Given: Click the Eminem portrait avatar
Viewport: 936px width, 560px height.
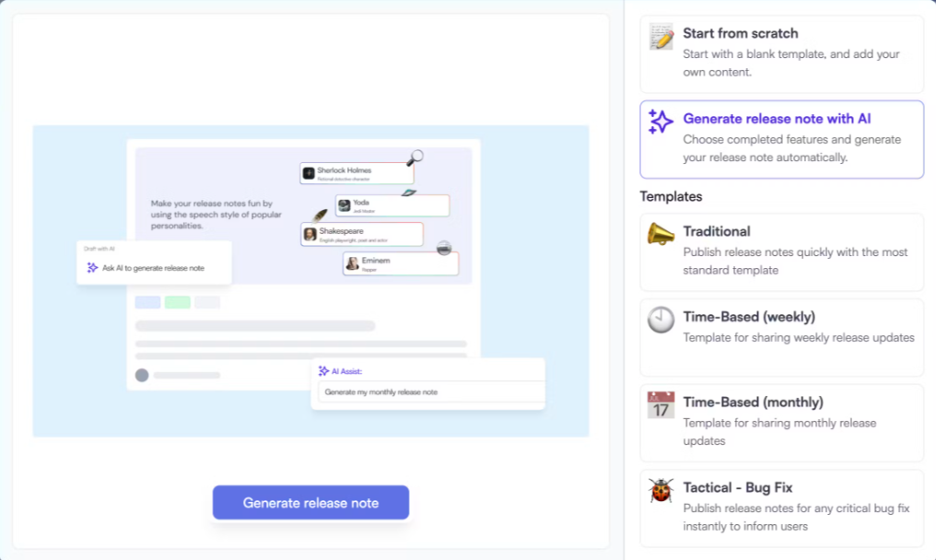Looking at the screenshot, I should point(352,263).
